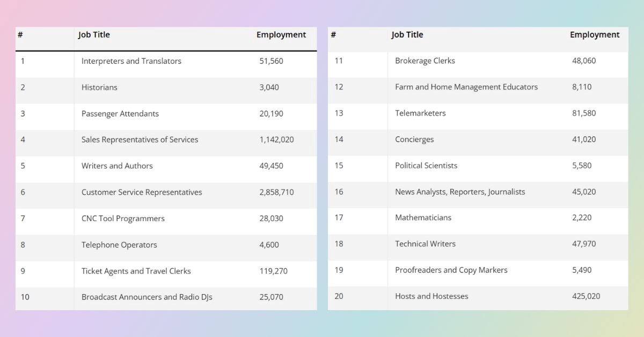The width and height of the screenshot is (644, 337).
Task: Click the right table's Employment column header
Action: 595,35
